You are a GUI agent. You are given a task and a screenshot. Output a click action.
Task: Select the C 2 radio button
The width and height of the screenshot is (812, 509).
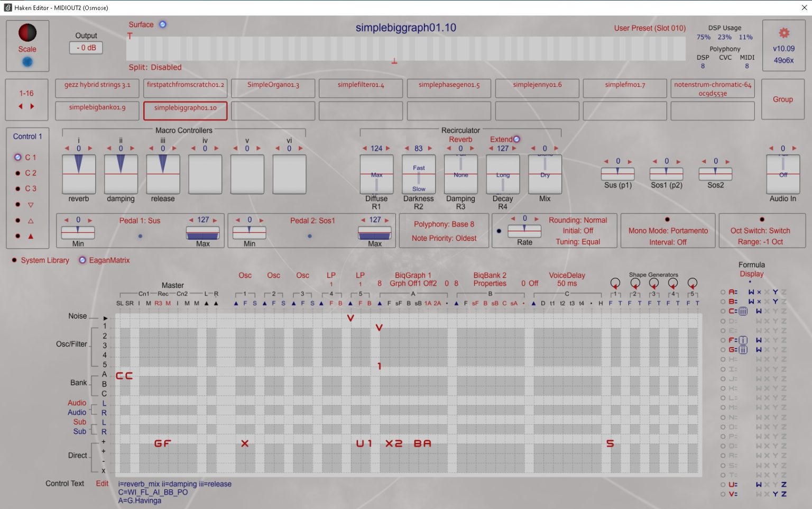pos(18,173)
